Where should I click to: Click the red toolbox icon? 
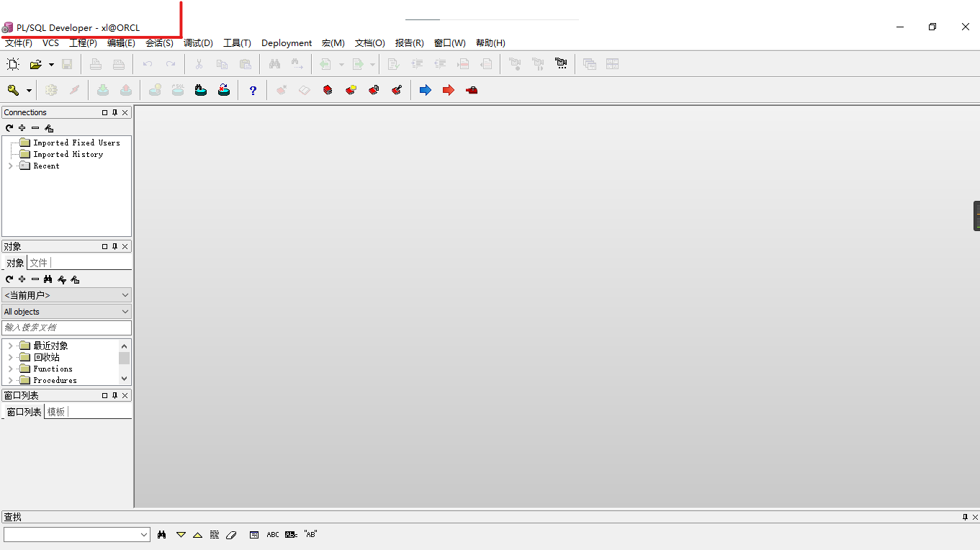coord(472,90)
